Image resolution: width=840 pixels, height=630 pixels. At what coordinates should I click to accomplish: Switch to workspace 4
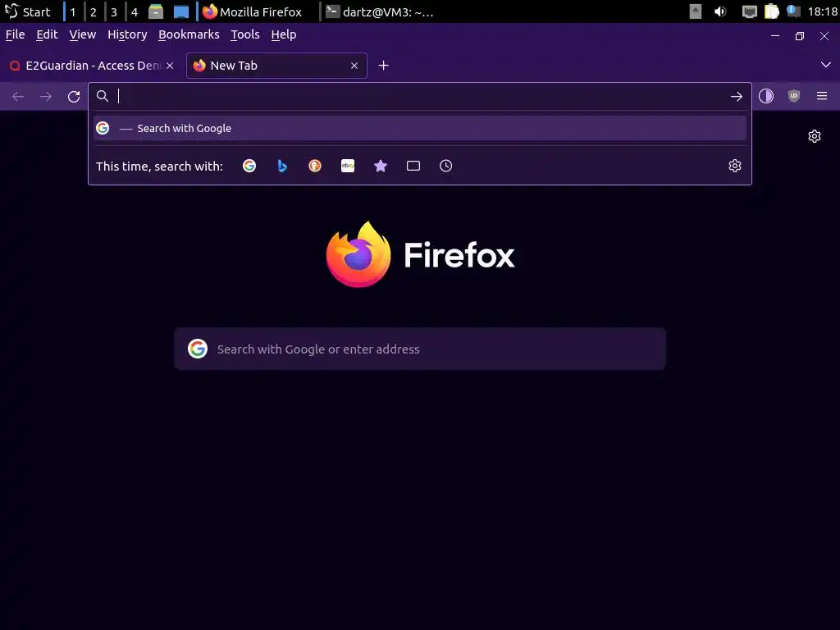134,11
